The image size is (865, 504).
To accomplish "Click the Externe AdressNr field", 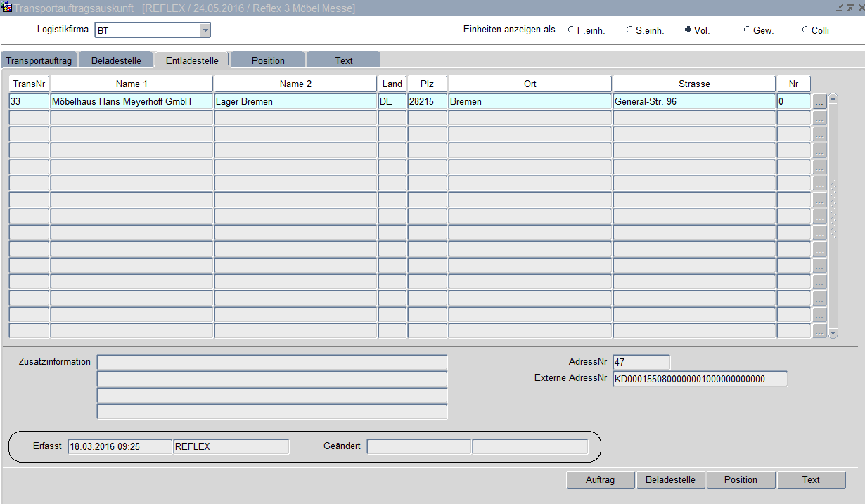I will click(x=700, y=380).
